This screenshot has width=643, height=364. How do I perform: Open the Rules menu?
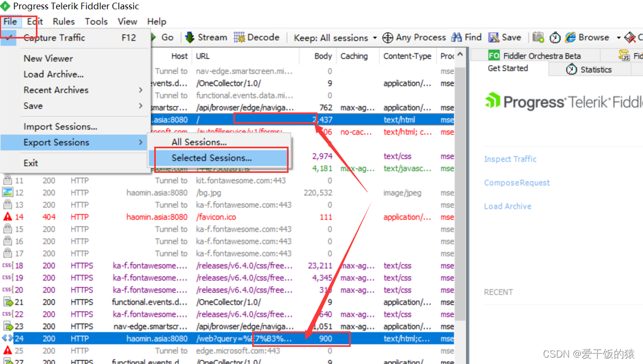[x=64, y=21]
